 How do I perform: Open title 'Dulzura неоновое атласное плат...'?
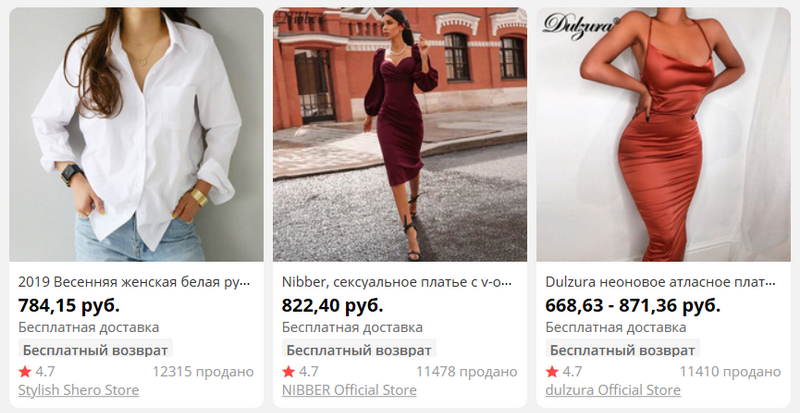pos(660,282)
